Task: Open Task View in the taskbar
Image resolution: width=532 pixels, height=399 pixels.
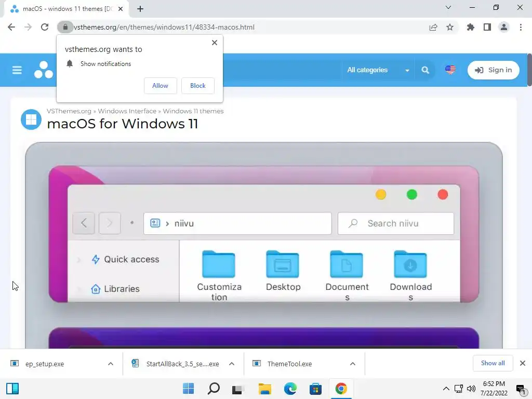Action: (238, 389)
